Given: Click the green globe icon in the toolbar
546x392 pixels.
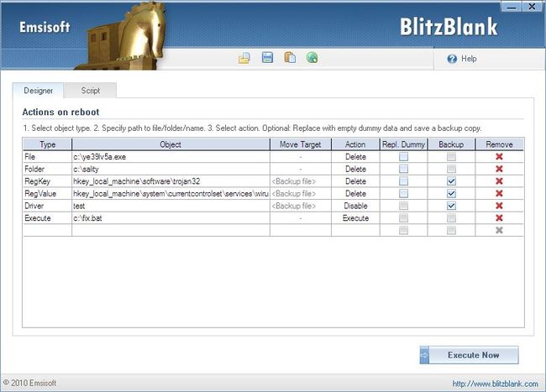Looking at the screenshot, I should [x=312, y=57].
